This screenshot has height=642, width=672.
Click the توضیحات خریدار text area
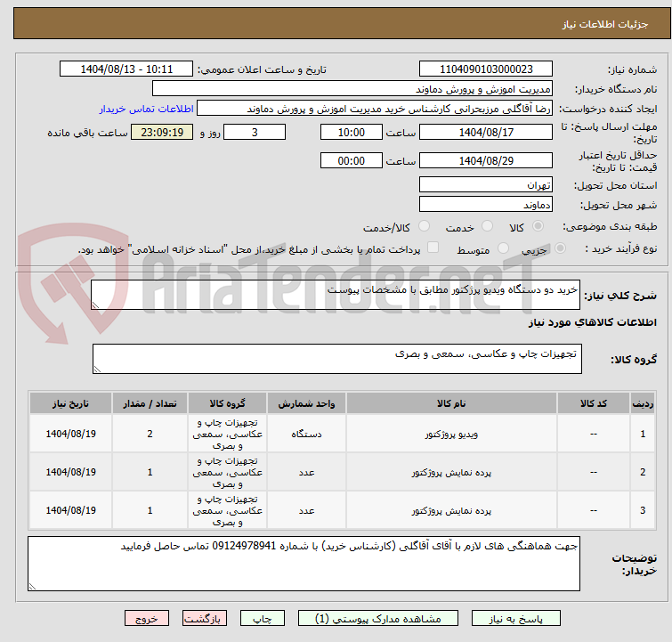pyautogui.click(x=304, y=564)
